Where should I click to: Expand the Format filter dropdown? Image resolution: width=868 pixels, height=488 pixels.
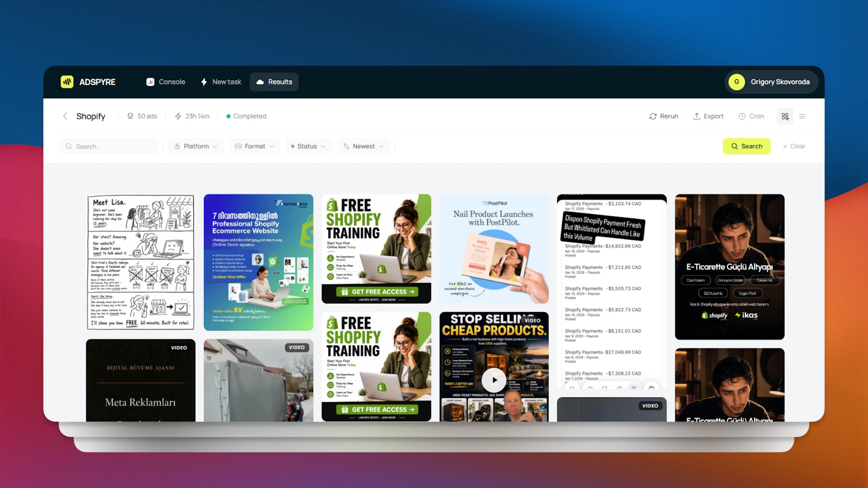(x=254, y=146)
